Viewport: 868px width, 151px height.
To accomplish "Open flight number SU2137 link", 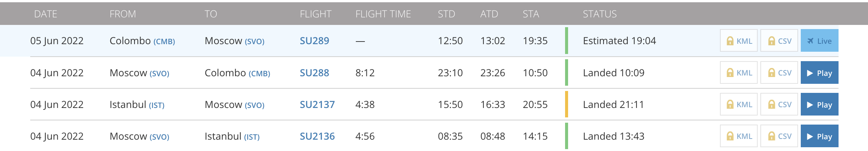I will 317,105.
